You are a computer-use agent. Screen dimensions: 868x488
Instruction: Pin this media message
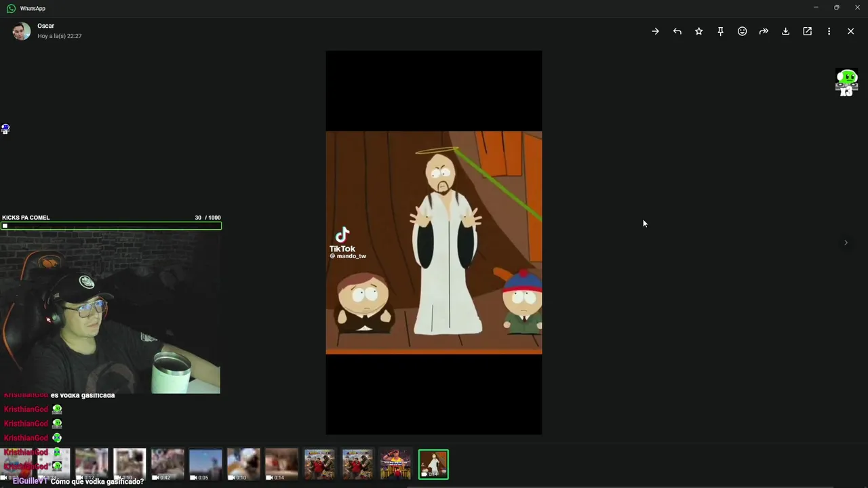point(720,31)
